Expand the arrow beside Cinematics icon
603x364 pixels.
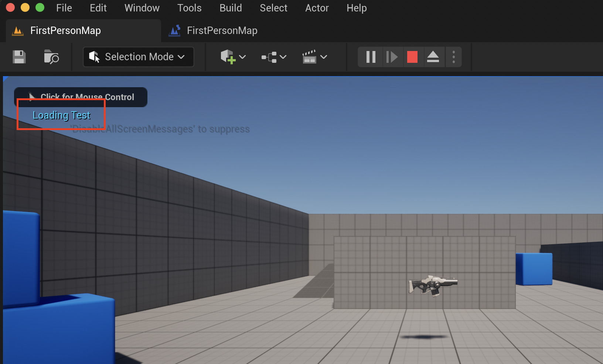(324, 57)
